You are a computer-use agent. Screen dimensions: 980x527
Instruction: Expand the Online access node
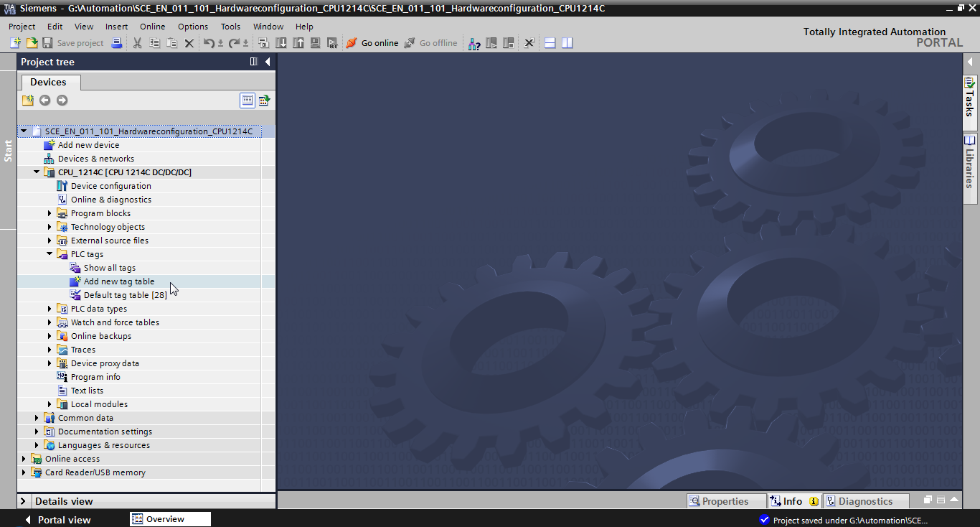[24, 459]
